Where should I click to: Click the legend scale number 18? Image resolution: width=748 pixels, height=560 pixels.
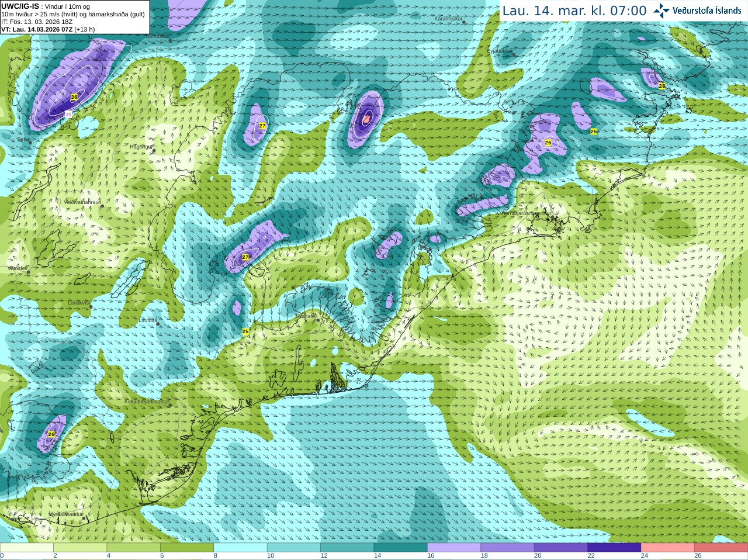(484, 556)
